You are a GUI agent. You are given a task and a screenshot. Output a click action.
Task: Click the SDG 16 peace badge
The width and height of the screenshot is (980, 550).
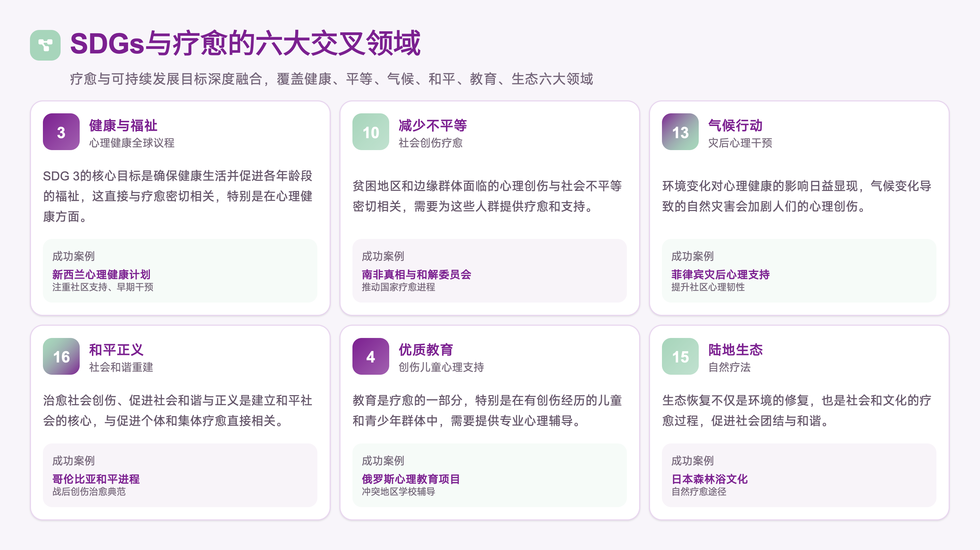[x=61, y=356]
